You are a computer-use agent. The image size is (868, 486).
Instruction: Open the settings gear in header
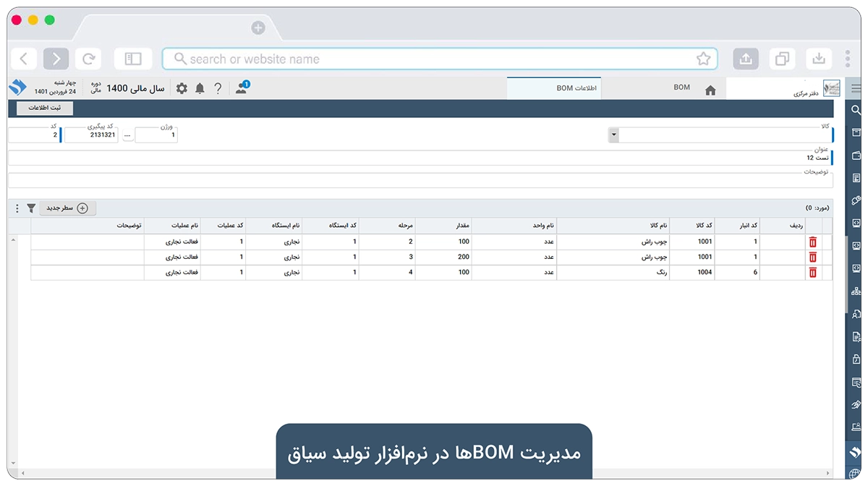point(182,88)
